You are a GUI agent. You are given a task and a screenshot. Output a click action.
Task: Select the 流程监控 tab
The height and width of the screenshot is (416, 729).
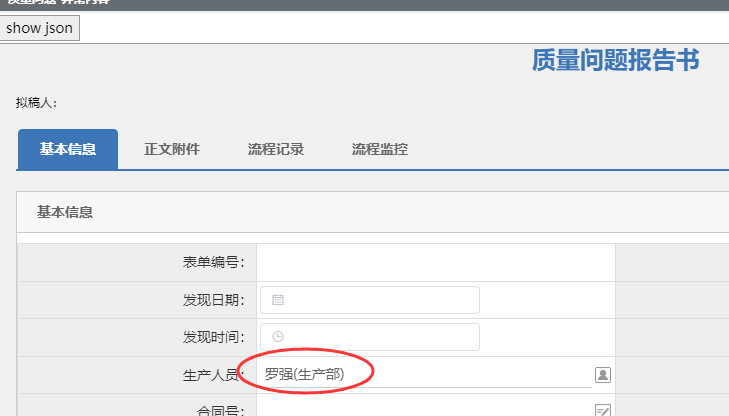click(380, 150)
